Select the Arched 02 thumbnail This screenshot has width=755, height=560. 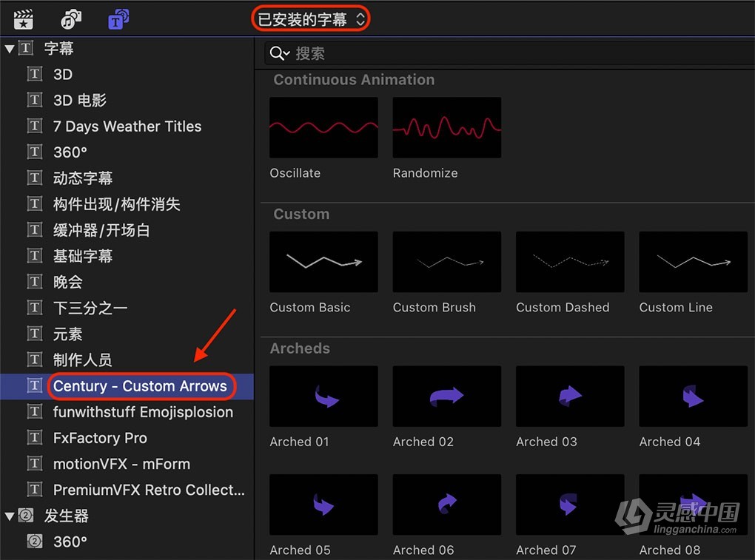click(447, 396)
